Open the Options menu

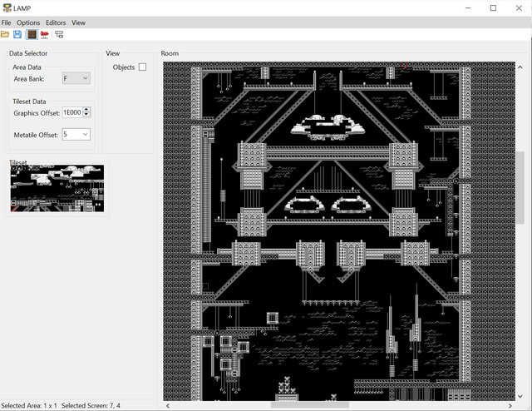tap(28, 22)
